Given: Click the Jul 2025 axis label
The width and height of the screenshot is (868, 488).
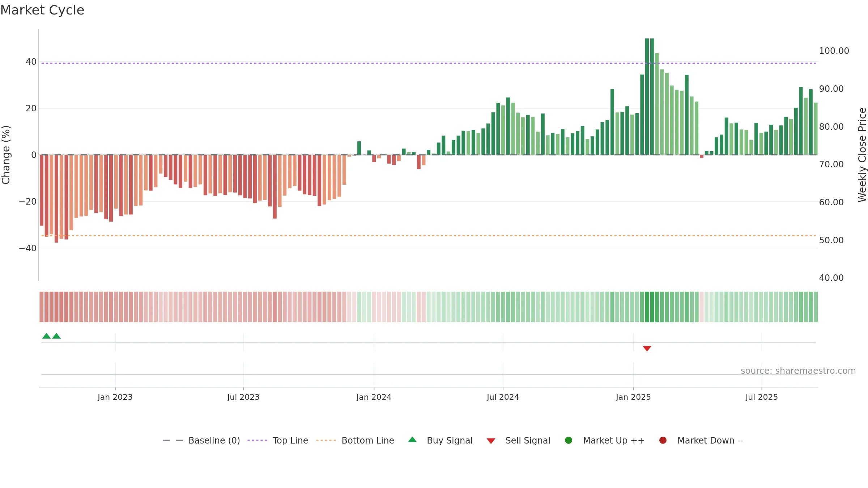Looking at the screenshot, I should [762, 397].
